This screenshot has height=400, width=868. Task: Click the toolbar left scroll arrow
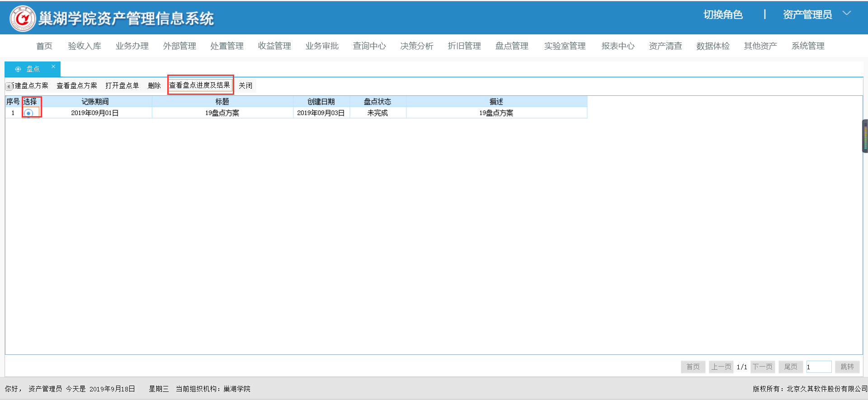[x=9, y=86]
